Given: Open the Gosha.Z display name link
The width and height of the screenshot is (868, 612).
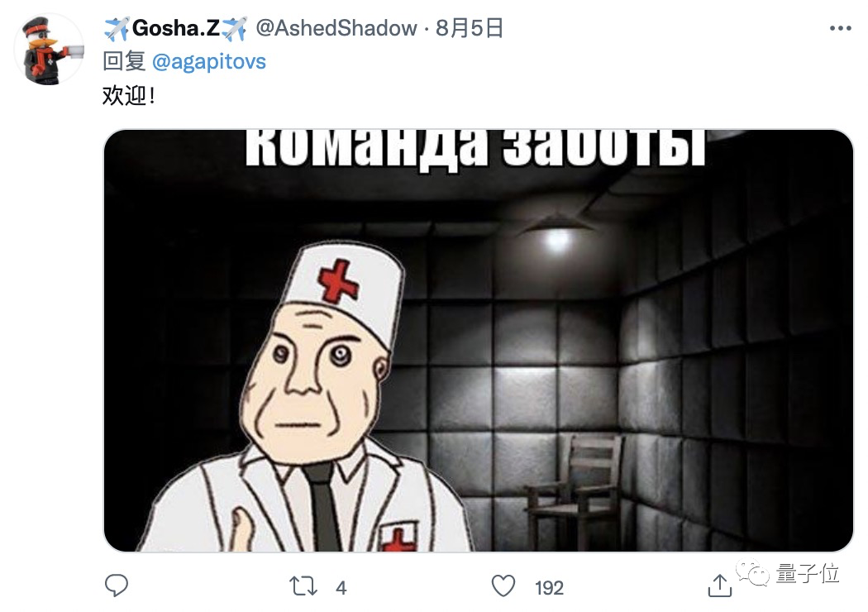Looking at the screenshot, I should [176, 28].
